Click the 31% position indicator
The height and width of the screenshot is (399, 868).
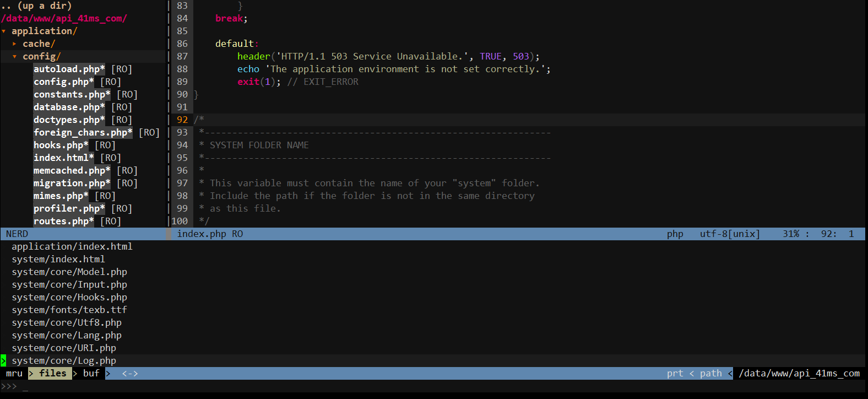(x=791, y=234)
